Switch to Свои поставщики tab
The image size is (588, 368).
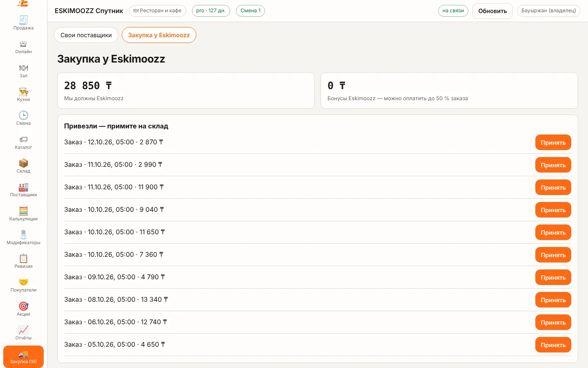[86, 35]
